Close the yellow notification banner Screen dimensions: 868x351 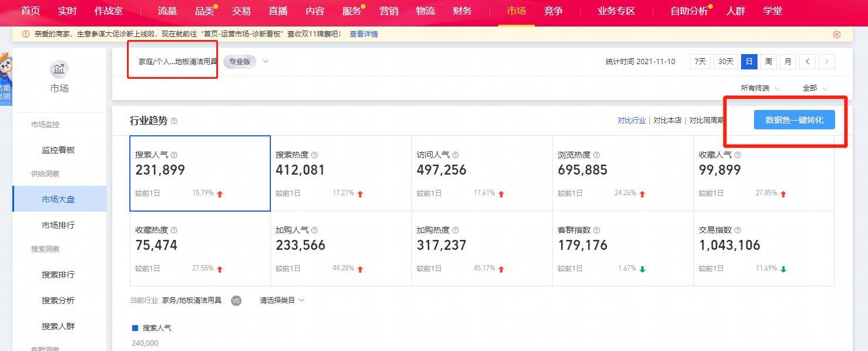point(837,35)
